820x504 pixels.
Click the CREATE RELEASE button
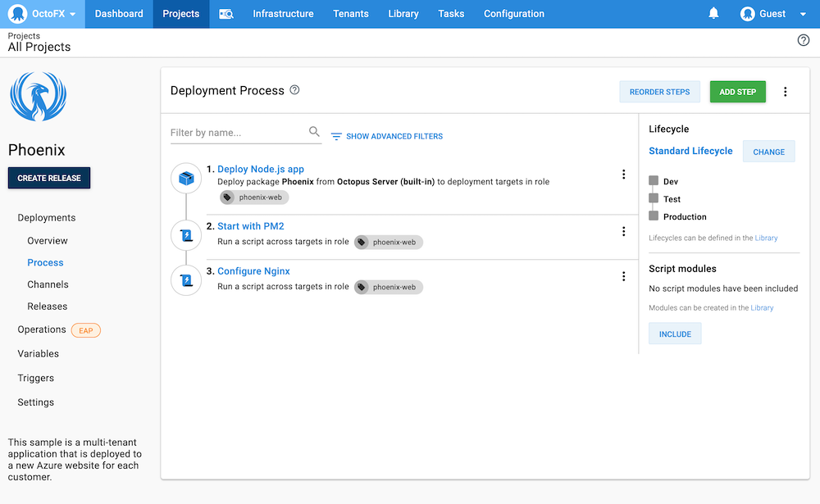point(49,178)
